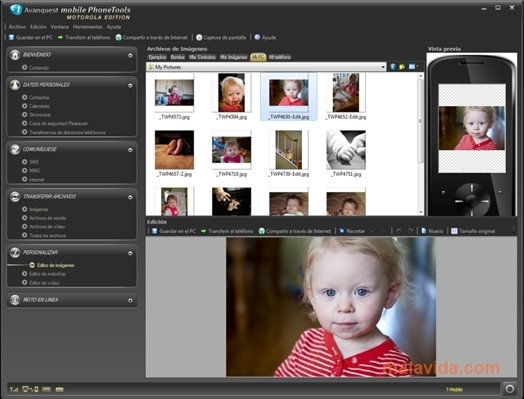Screen dimensions: 524x399
Task: Select the _TWP4652-Edit.jpg thumbnail
Action: (x=346, y=93)
